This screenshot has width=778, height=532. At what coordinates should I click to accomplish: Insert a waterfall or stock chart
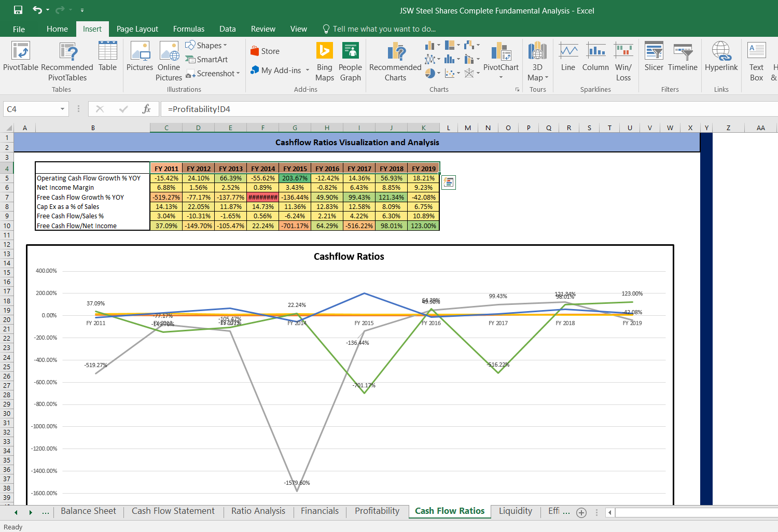click(471, 46)
